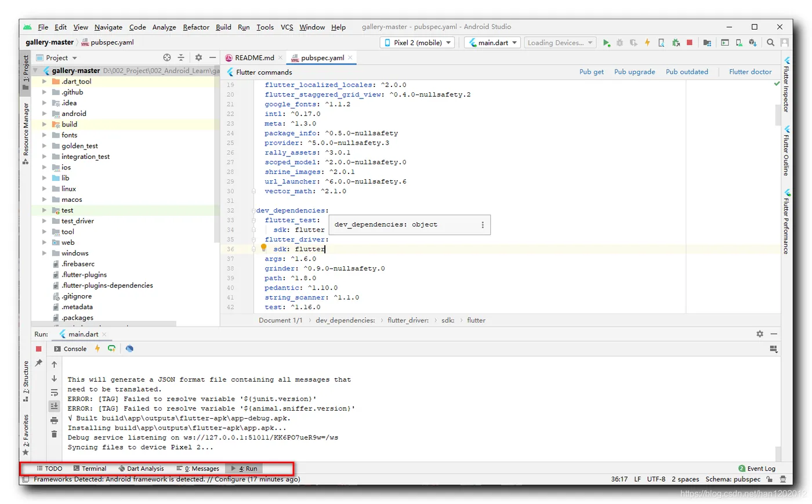Toggle read-only lock icon in the status bar

click(x=769, y=479)
